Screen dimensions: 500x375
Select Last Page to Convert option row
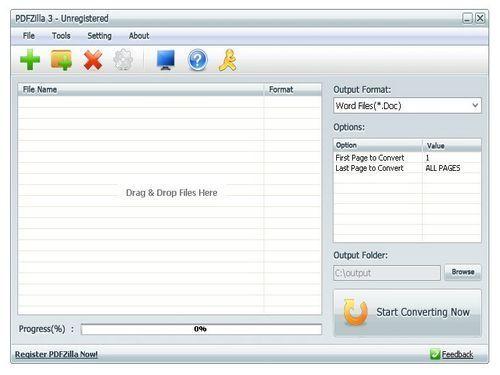(x=407, y=168)
